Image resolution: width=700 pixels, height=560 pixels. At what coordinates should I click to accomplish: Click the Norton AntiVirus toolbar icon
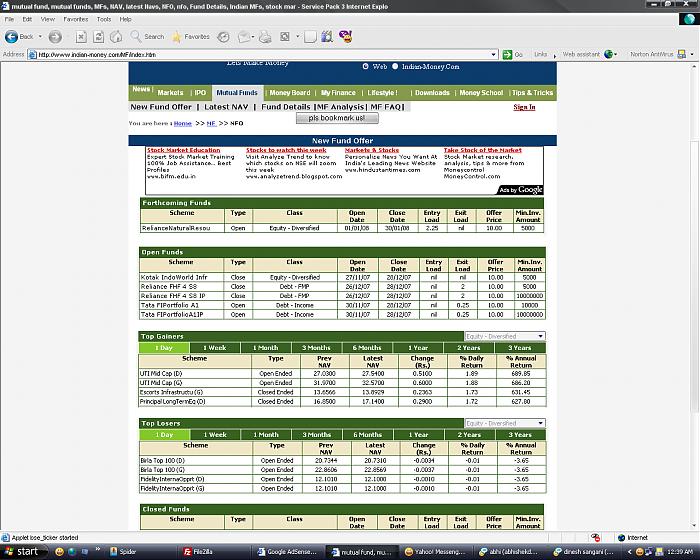tap(682, 54)
